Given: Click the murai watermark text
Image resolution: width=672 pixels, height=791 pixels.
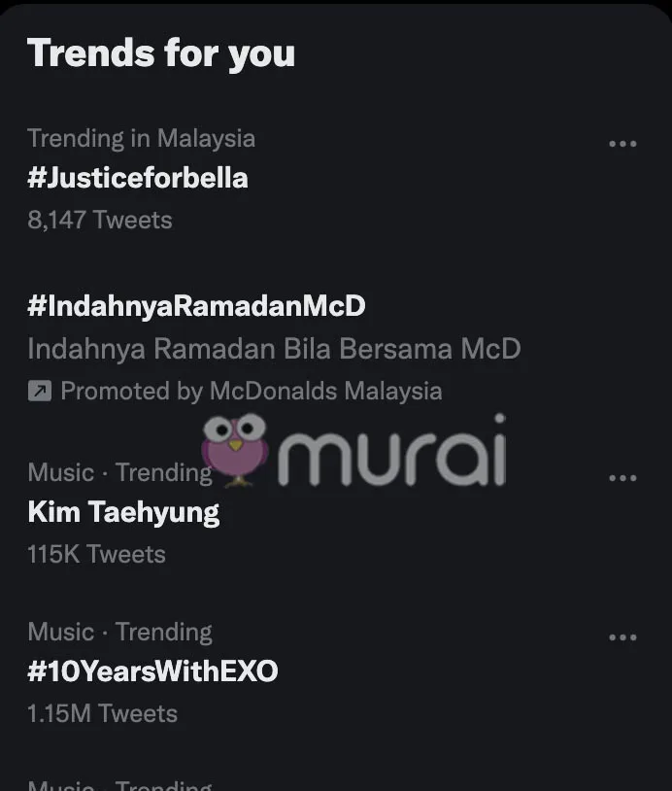Looking at the screenshot, I should 391,452.
